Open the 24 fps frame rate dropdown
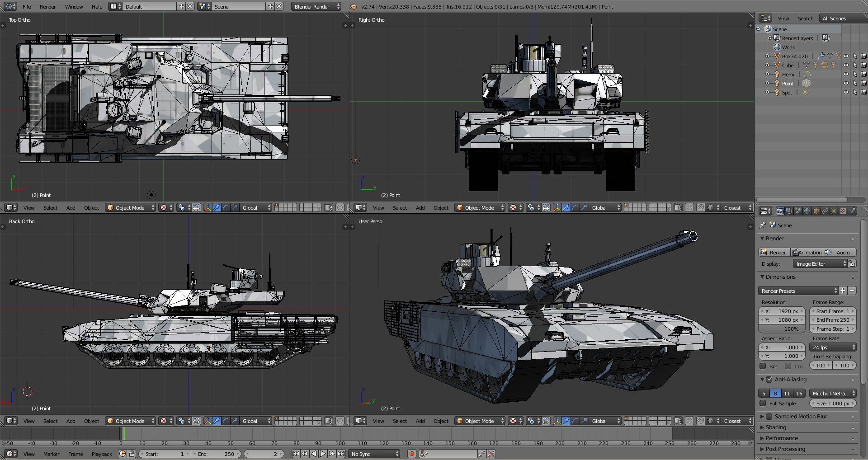 [833, 347]
